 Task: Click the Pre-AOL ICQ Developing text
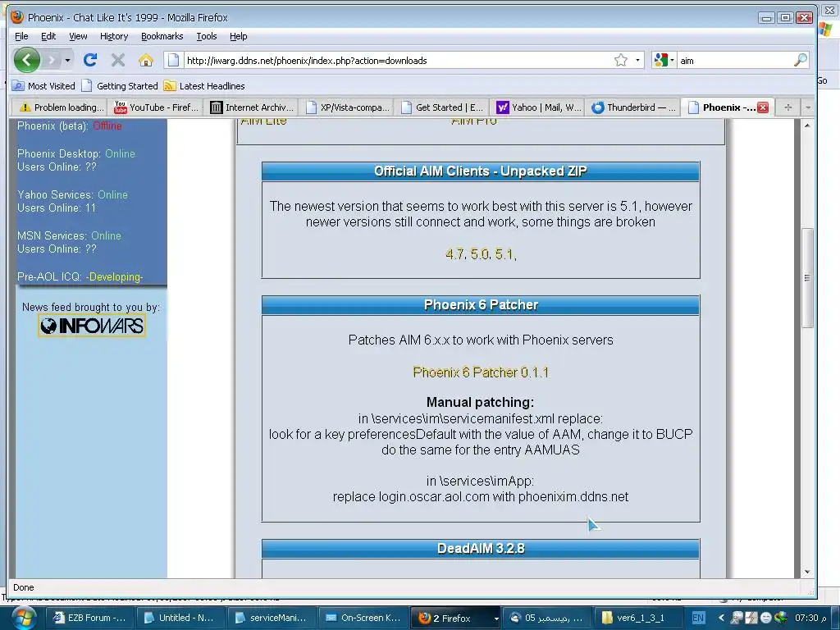(80, 277)
